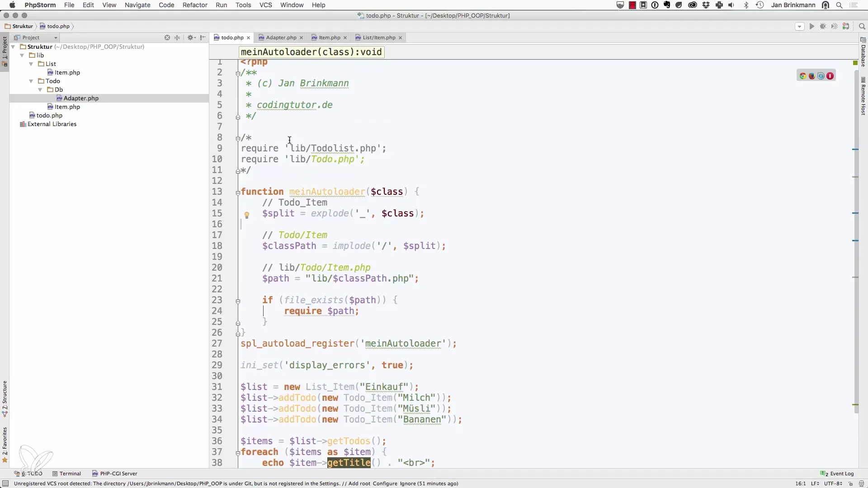Toggle the Structure side tab
Viewport: 868px width, 488px height.
(5, 399)
